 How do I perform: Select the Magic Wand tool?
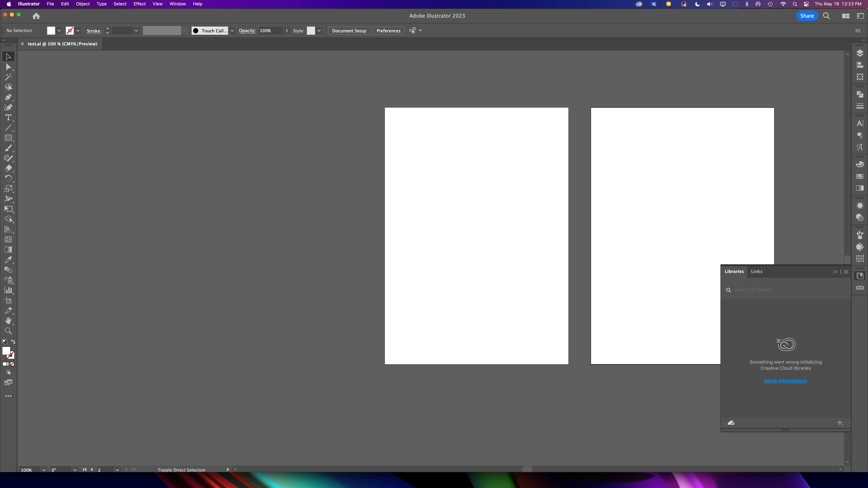pos(8,77)
